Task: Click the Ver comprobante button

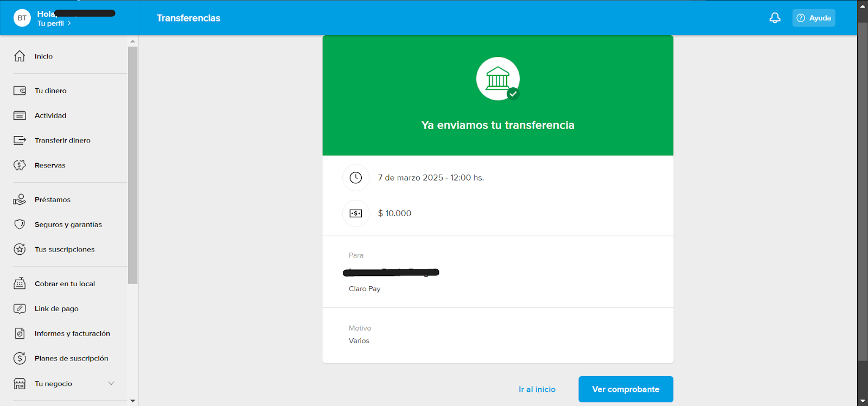Action: point(626,389)
